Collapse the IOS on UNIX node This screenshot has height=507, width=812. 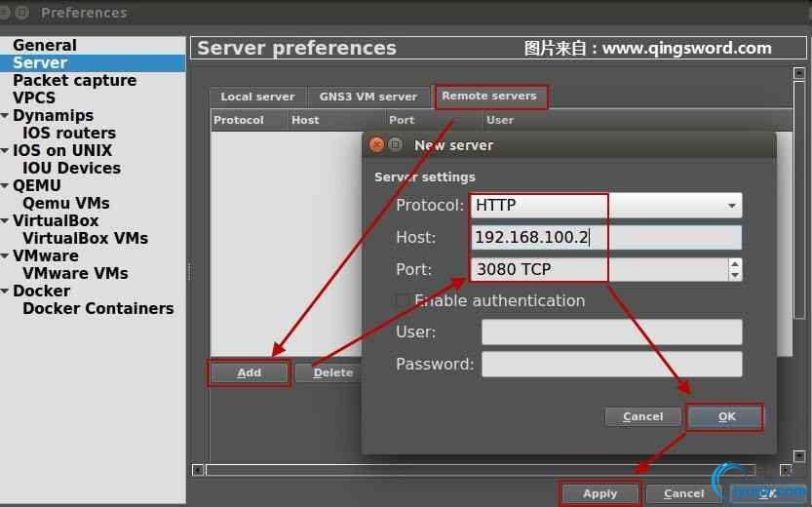[x=5, y=150]
